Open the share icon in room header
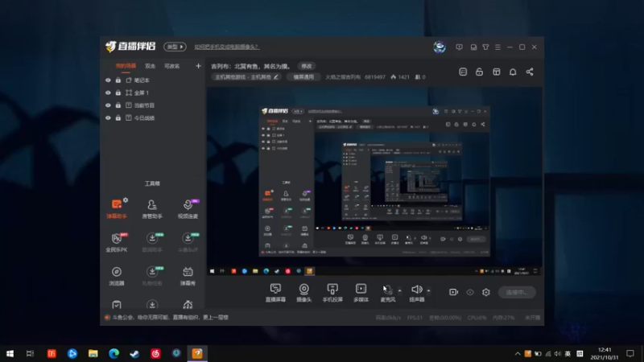The image size is (644, 362). pos(530,72)
